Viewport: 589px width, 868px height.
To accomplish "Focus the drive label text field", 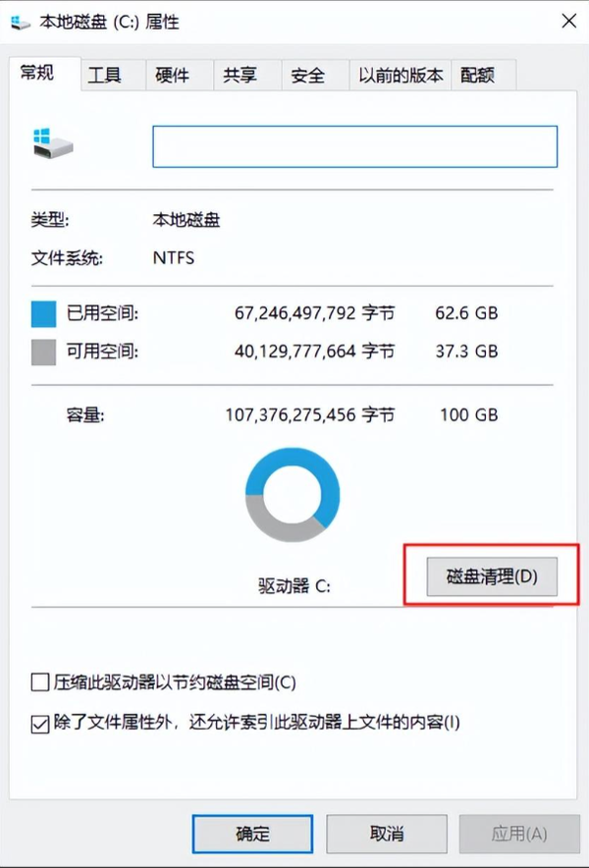I will pos(354,146).
